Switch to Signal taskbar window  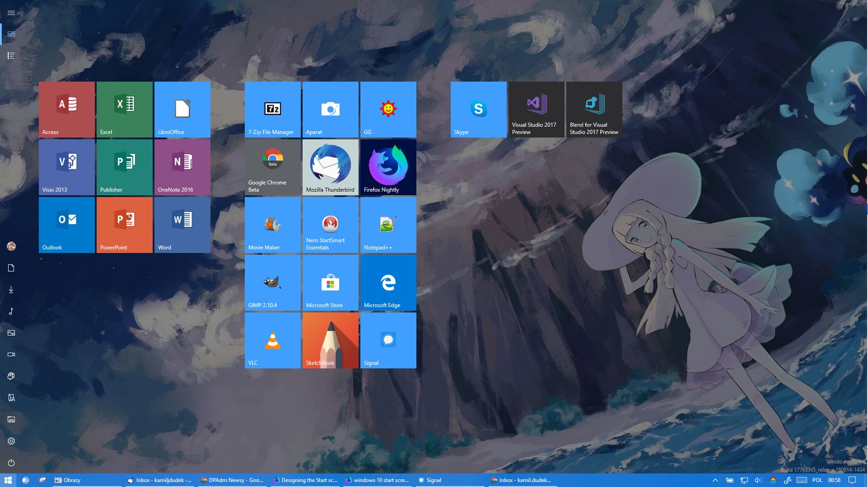pyautogui.click(x=450, y=480)
